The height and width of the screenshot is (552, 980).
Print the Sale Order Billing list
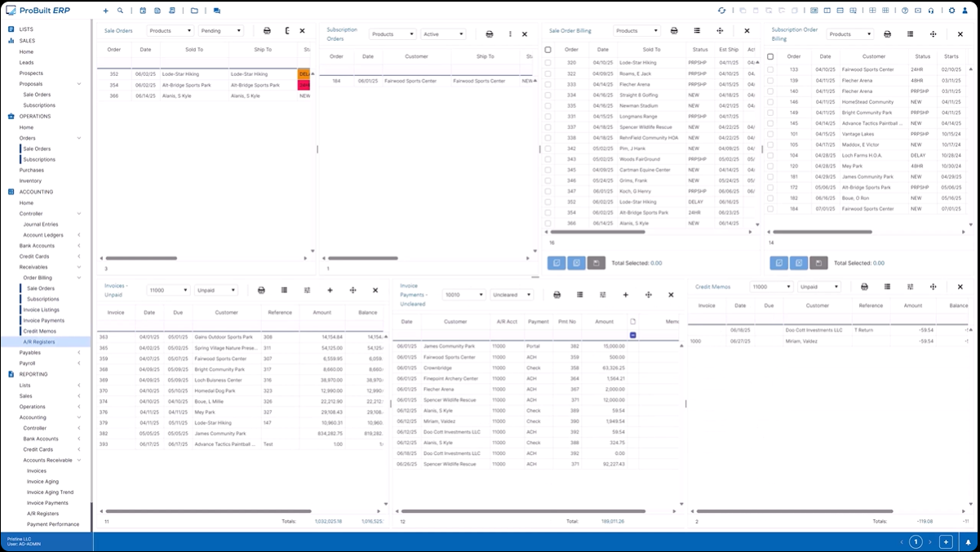(x=673, y=30)
